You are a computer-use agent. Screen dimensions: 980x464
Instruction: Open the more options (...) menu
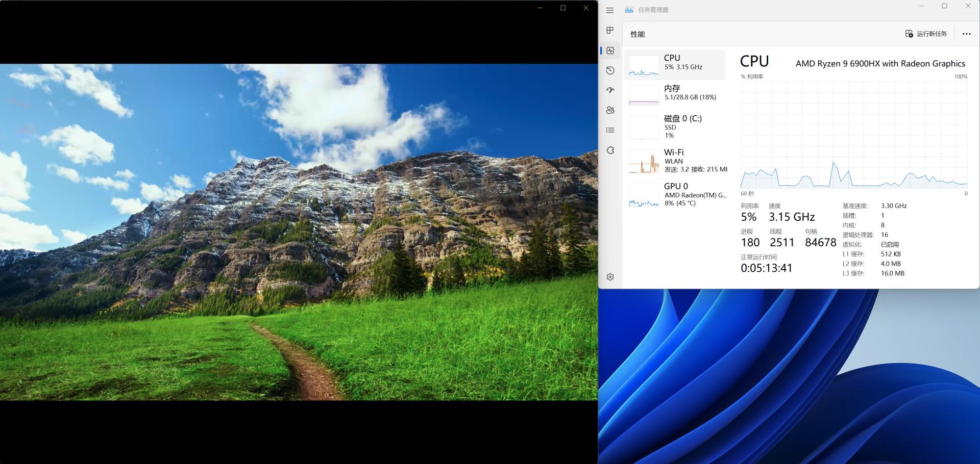965,34
